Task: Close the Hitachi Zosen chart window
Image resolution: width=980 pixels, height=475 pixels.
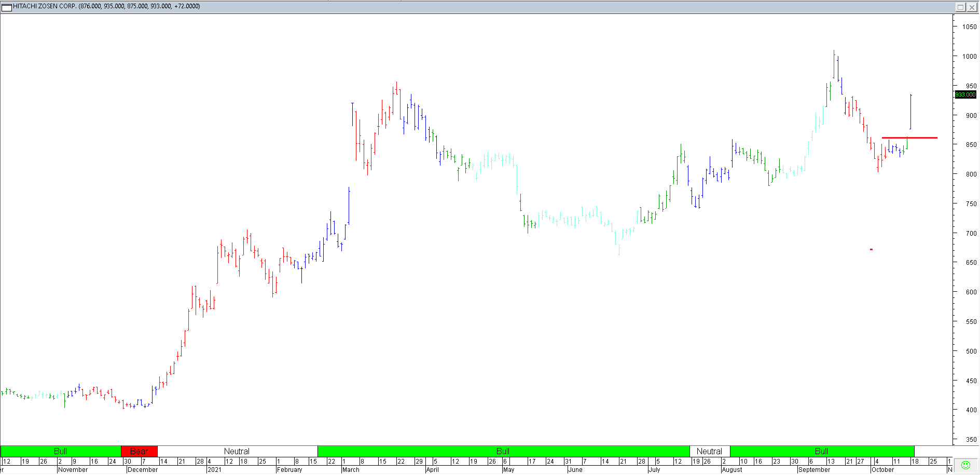Action: 972,7
